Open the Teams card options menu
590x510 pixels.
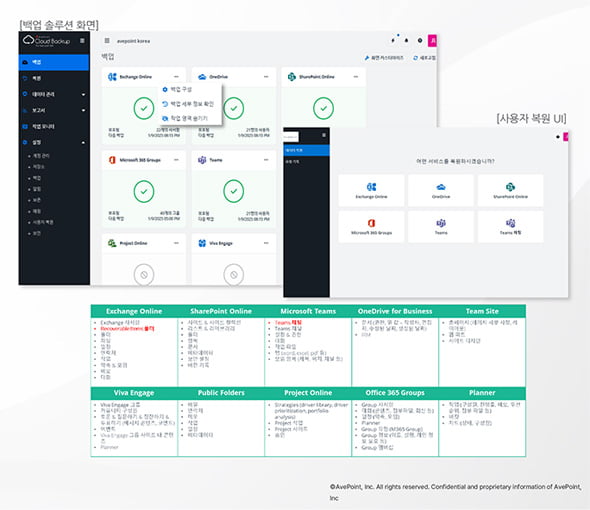(x=266, y=160)
